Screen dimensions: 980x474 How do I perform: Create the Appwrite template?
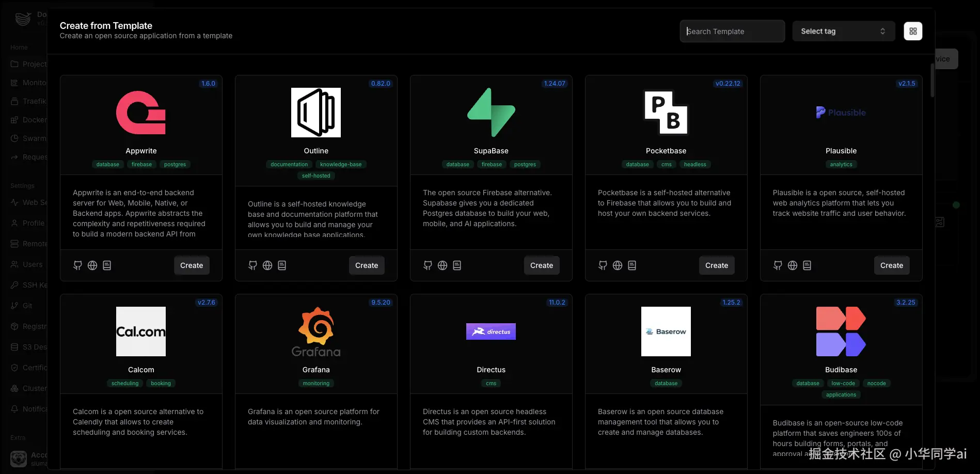192,265
